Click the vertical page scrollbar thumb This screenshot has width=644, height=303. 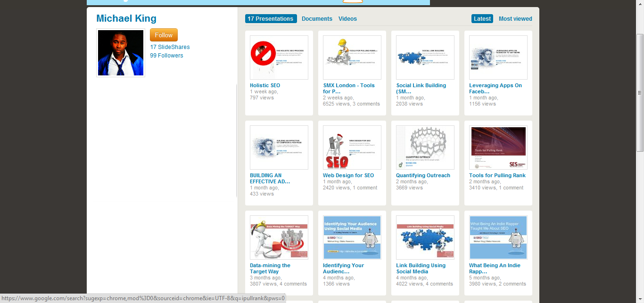point(640,93)
